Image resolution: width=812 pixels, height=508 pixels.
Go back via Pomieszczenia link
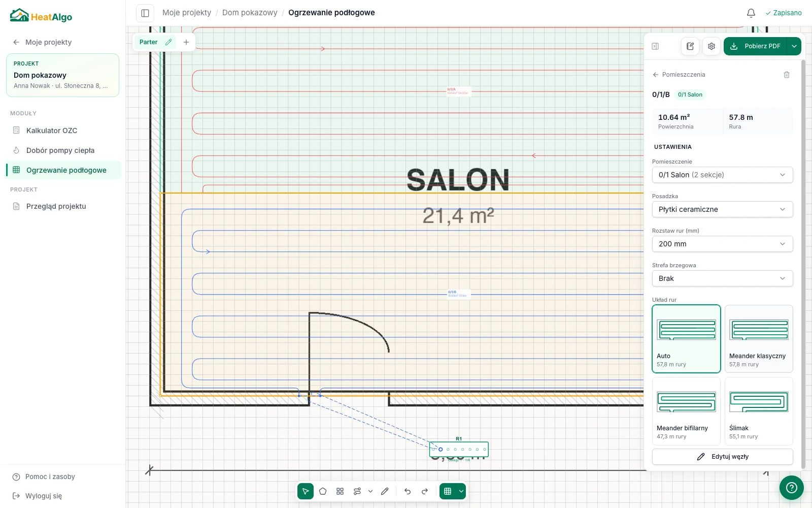(679, 75)
